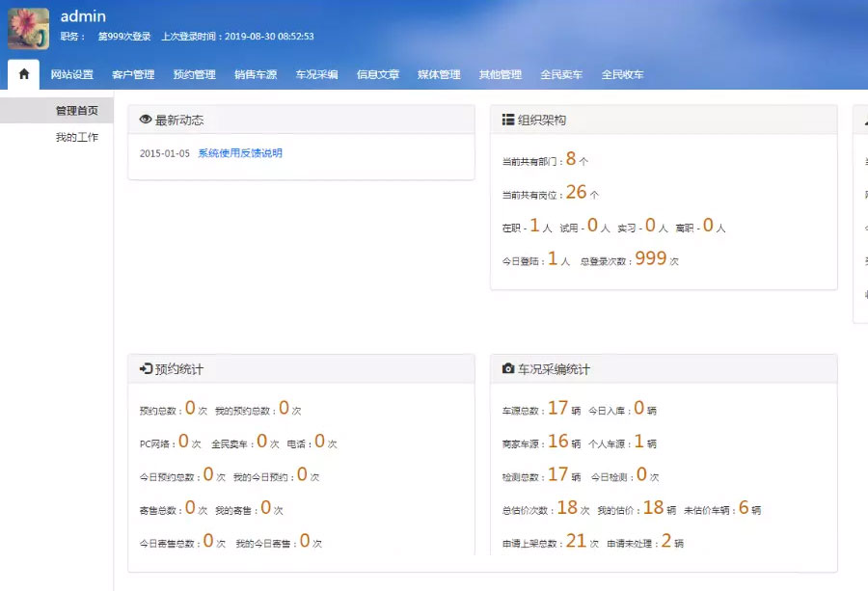Open the 系统使用反馈说明 news link
The image size is (868, 591).
pyautogui.click(x=240, y=153)
